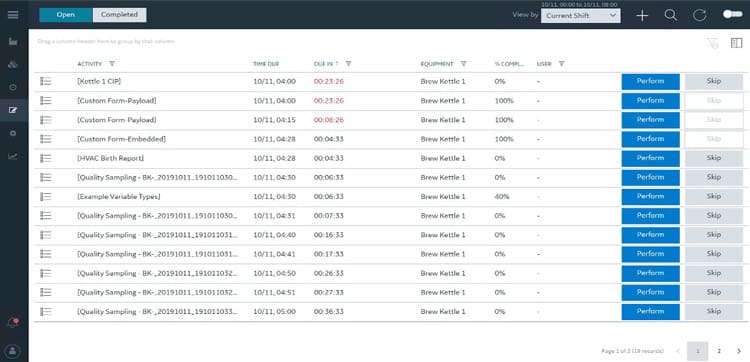Screen dimensions: 750x362
Task: Open the bar chart sidebar icon
Action: click(13, 42)
